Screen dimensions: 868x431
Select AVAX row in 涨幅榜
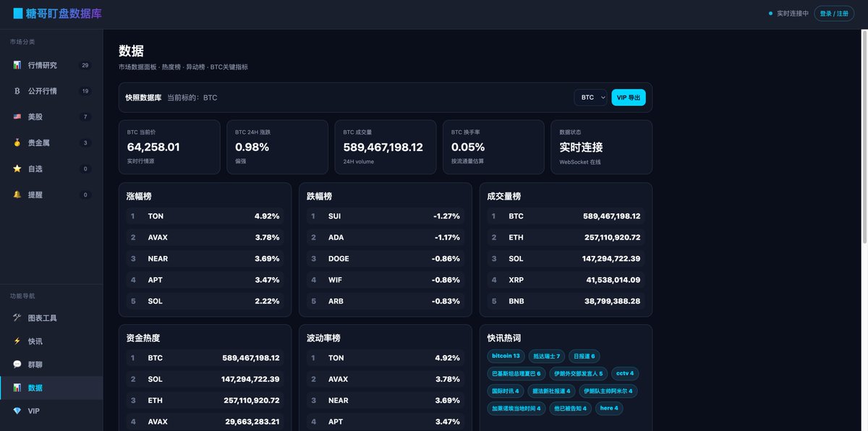[205, 237]
